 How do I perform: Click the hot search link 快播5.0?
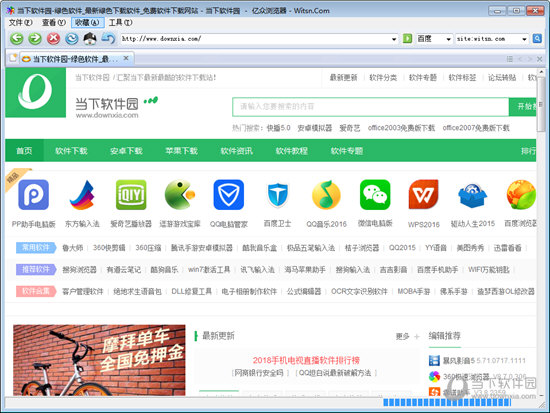click(x=279, y=128)
